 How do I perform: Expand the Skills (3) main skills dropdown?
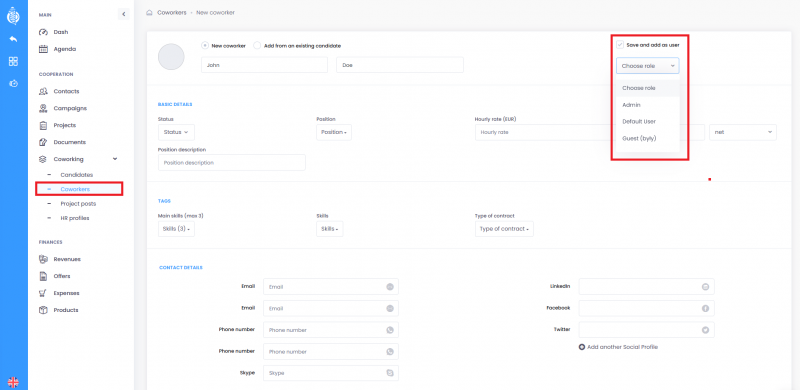point(176,229)
